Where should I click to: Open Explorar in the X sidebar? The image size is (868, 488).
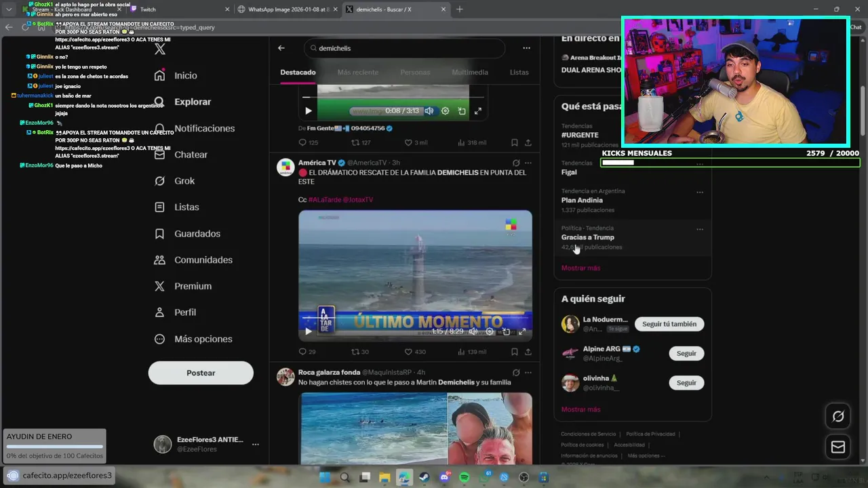coord(183,102)
